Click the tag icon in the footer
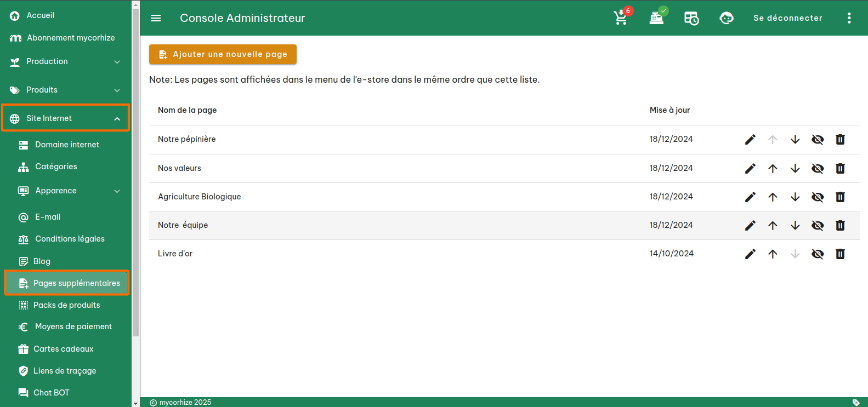868x407 pixels. click(856, 403)
